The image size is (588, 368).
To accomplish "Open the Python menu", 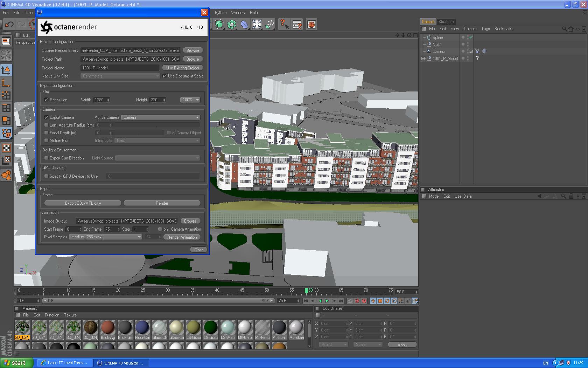I will 220,13.
